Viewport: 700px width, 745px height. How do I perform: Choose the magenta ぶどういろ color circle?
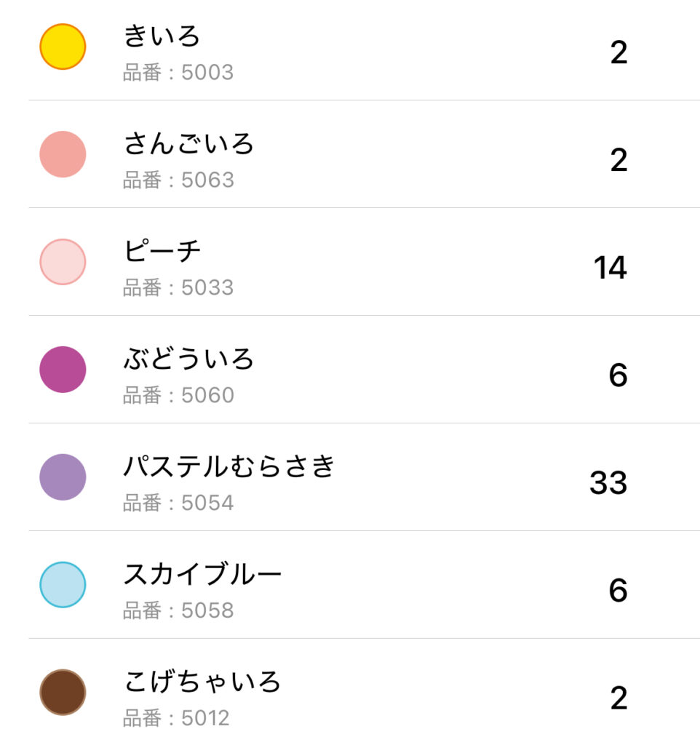[x=63, y=370]
